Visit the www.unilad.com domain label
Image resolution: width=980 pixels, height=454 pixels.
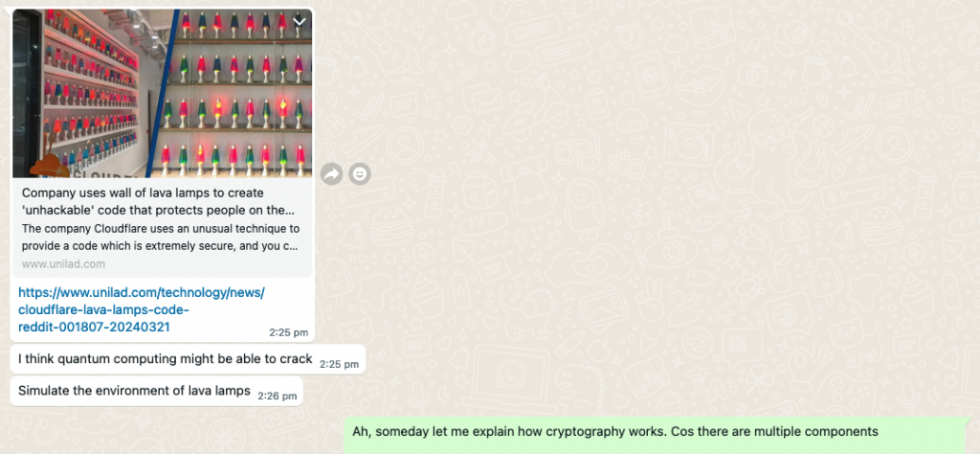[x=63, y=264]
